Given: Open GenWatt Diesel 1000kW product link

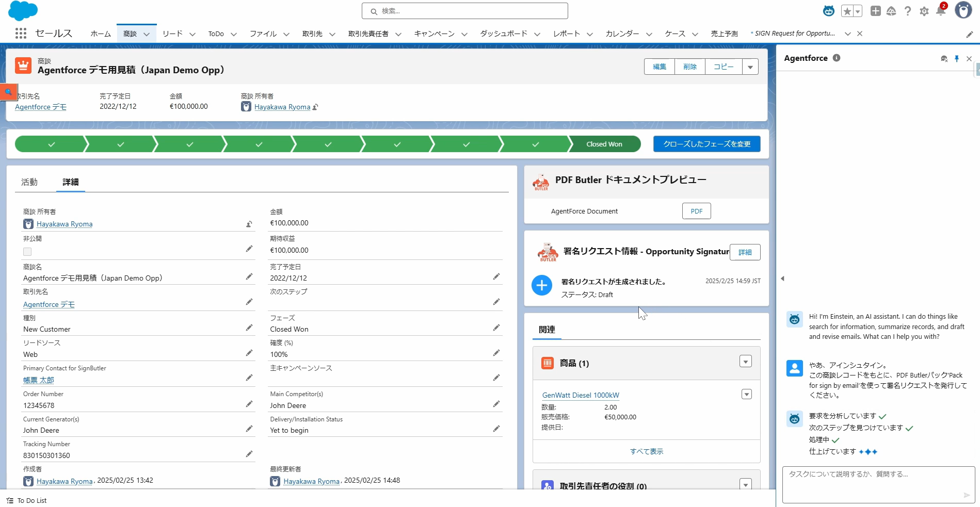Looking at the screenshot, I should tap(581, 395).
